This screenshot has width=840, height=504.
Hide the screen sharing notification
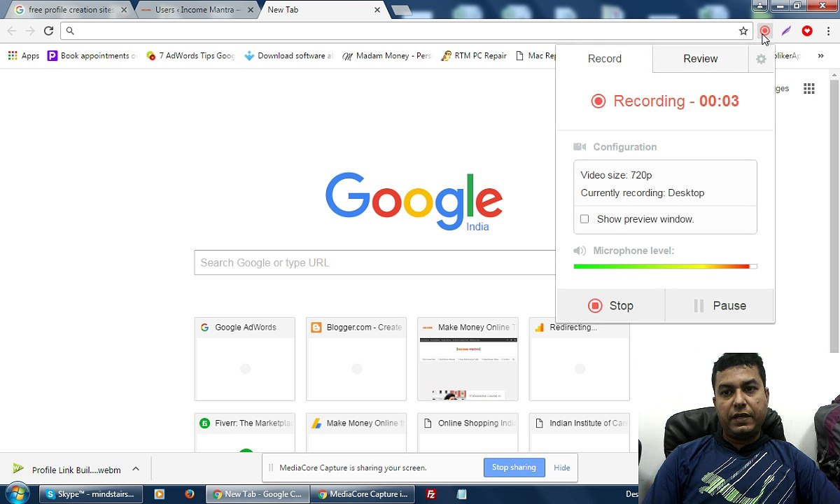tap(562, 468)
